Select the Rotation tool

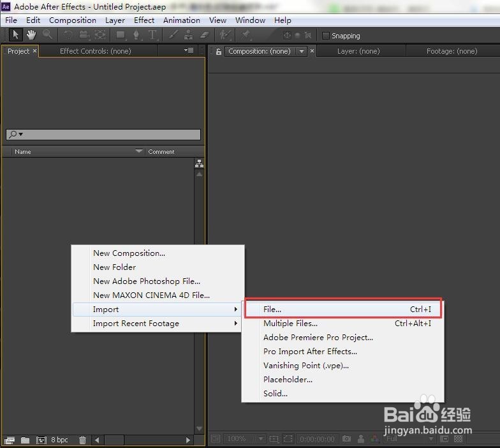tap(68, 34)
